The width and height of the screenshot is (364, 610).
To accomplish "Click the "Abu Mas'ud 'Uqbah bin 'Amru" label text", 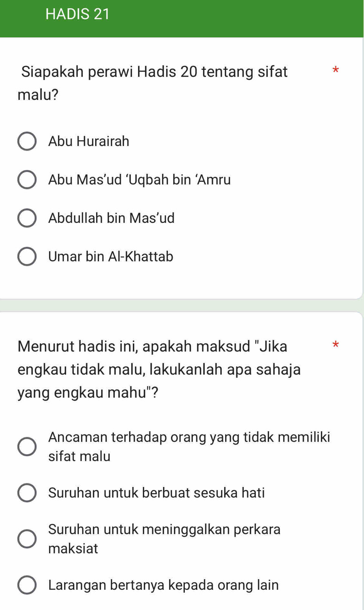I will pyautogui.click(x=139, y=180).
